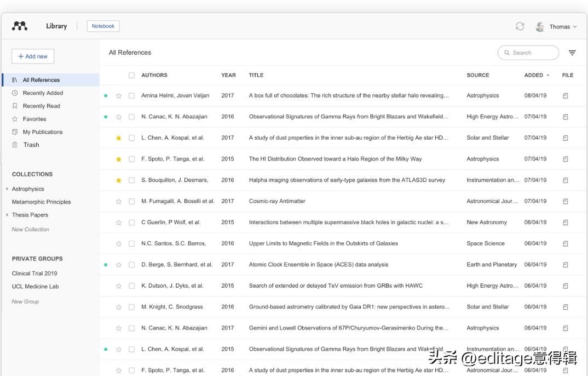Click the Add new button
Viewport: 588px width, 376px height.
click(x=33, y=56)
